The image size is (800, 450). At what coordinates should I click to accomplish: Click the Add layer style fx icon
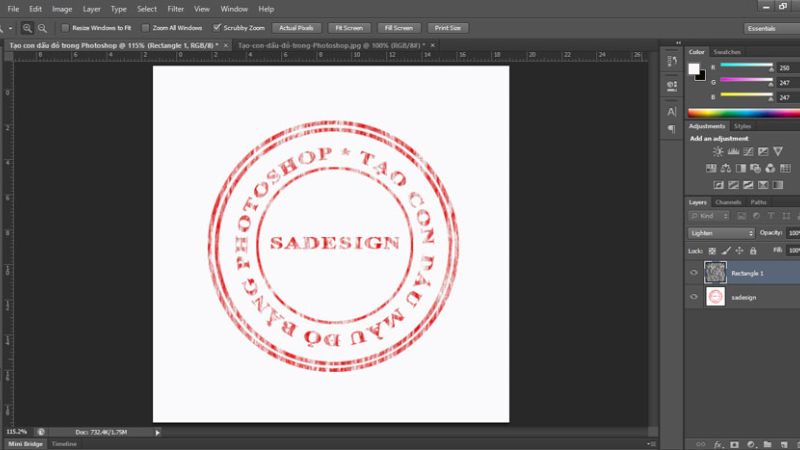point(718,445)
